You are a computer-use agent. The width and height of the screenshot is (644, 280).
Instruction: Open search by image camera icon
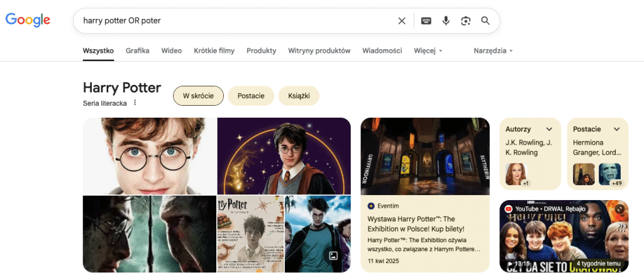pos(466,21)
